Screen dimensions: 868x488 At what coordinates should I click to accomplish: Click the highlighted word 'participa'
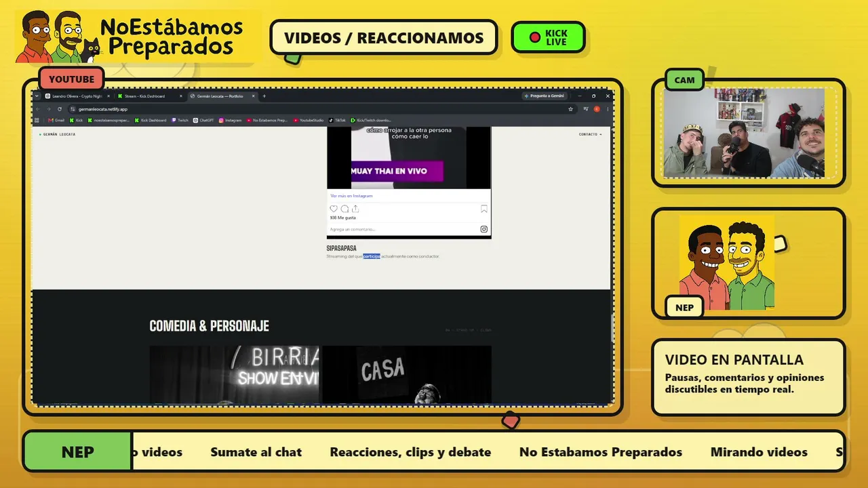(x=372, y=256)
